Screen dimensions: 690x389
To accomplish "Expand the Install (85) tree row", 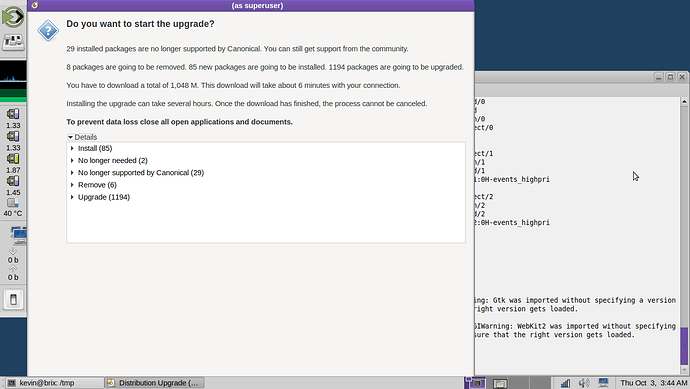I will pyautogui.click(x=72, y=148).
